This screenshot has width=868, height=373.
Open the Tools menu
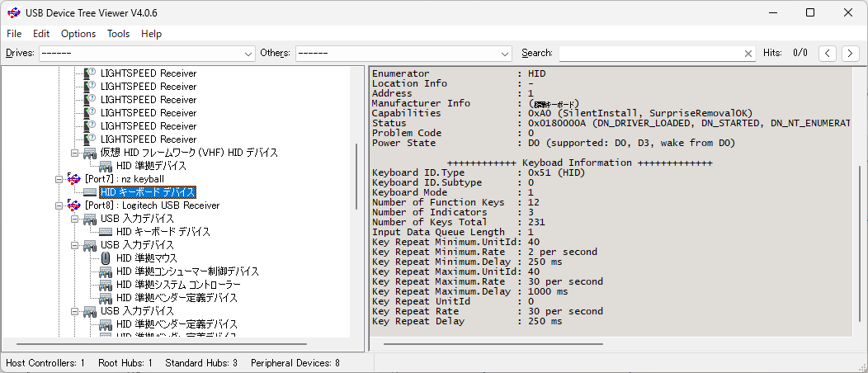[118, 34]
